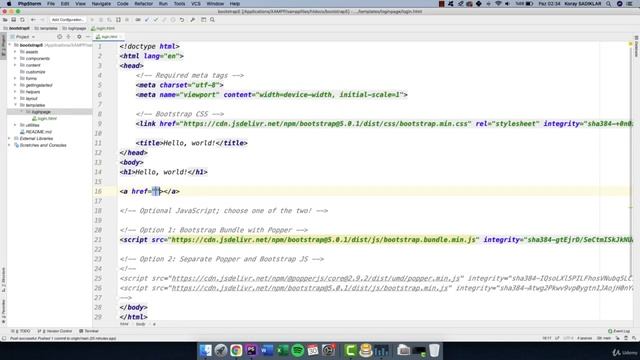Navigate Forward using toolbar arrow

click(x=42, y=20)
